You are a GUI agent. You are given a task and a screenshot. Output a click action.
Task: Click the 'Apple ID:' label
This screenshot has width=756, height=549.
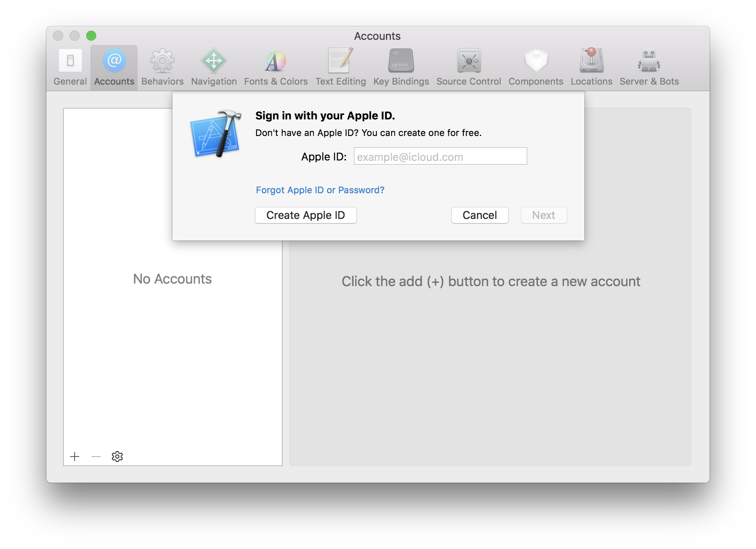click(324, 157)
